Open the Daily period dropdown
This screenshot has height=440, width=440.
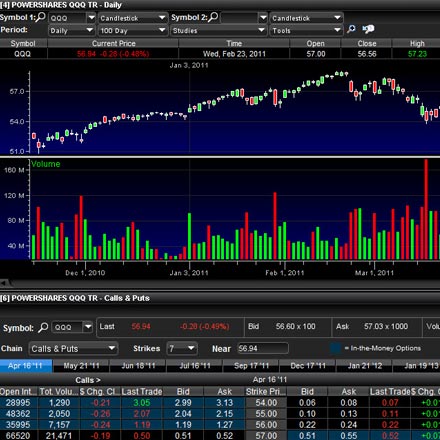72,31
